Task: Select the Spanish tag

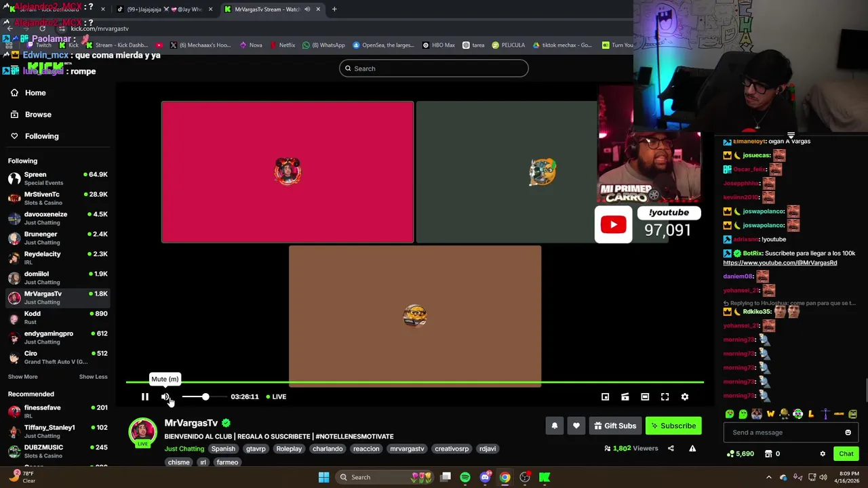Action: pyautogui.click(x=223, y=449)
